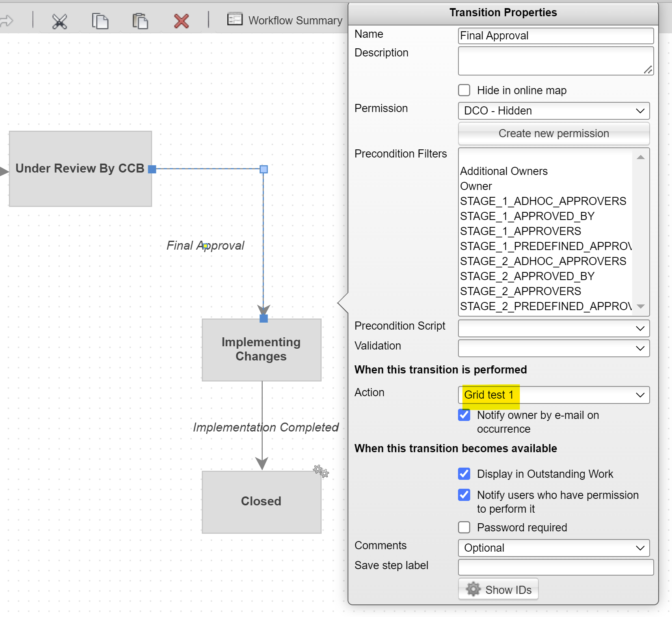Screen dimensions: 672x617
Task: Select STAGE_1_PREDEFINED_APPROV filter
Action: coord(545,246)
